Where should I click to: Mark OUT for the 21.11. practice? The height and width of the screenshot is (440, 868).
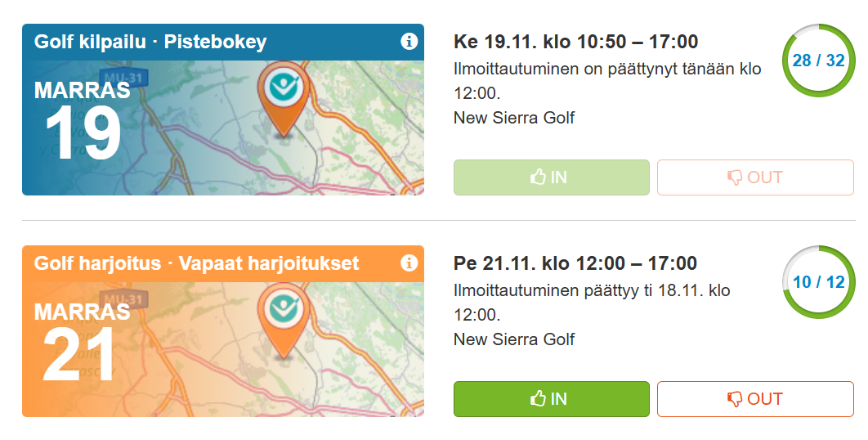(x=755, y=399)
